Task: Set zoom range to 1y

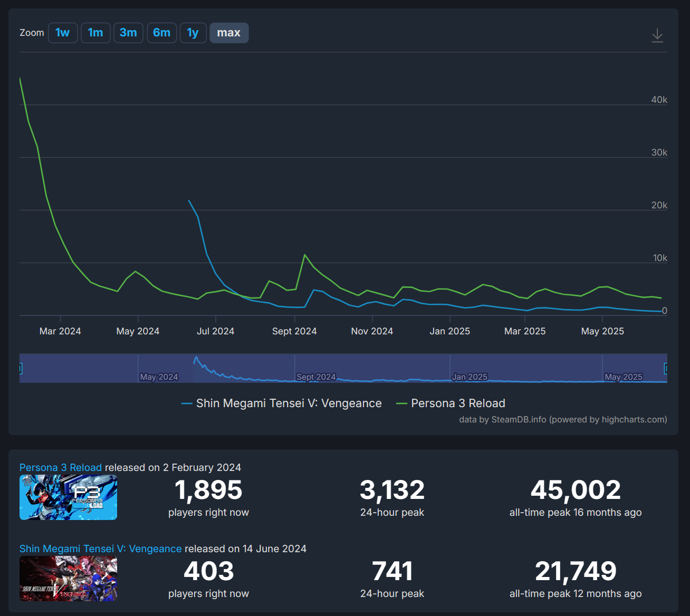Action: (x=193, y=33)
